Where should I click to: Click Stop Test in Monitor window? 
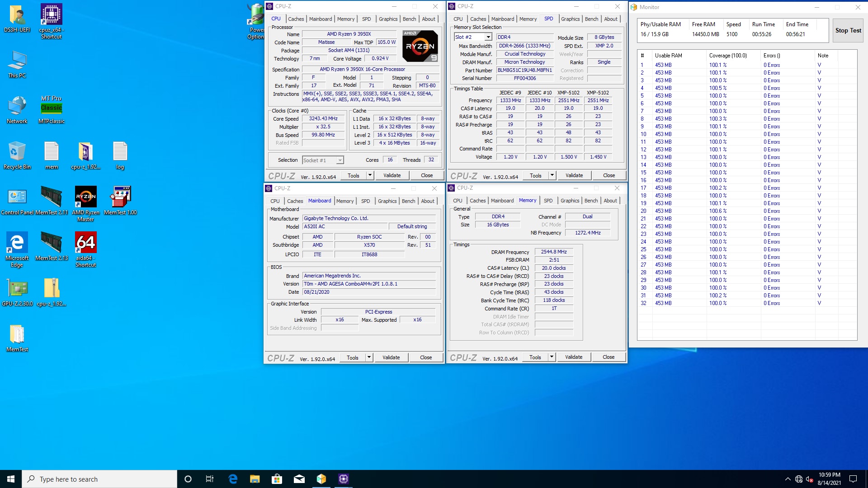point(848,30)
